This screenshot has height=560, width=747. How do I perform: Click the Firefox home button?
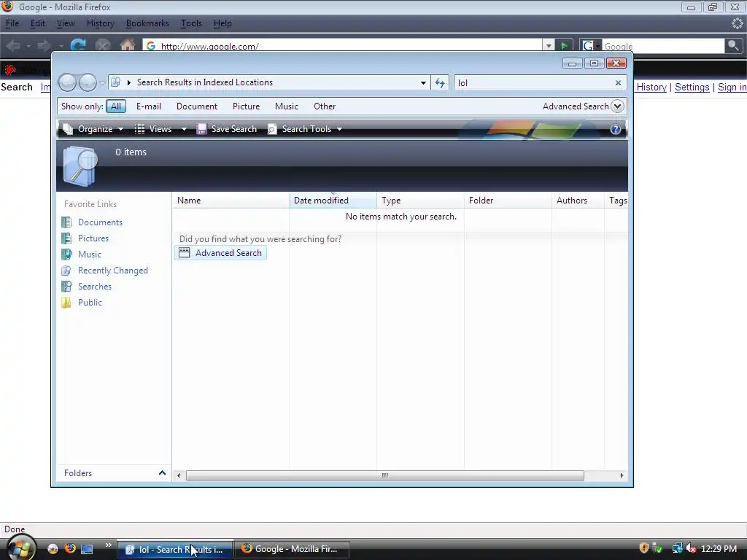click(x=127, y=46)
